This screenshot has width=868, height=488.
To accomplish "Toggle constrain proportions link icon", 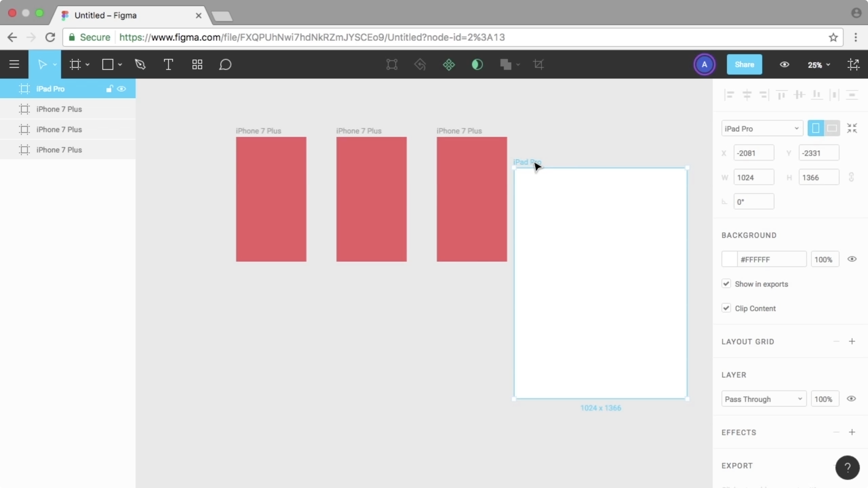I will point(851,177).
